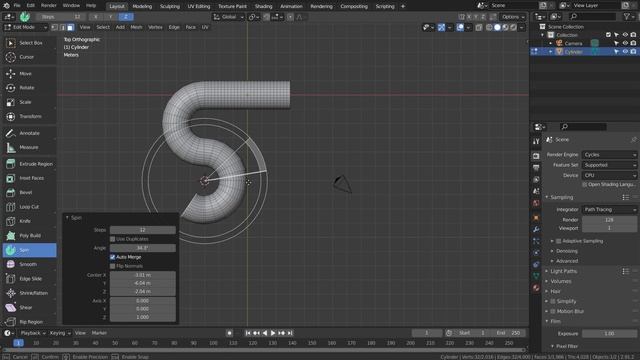
Task: Pick the Shear tool
Action: pyautogui.click(x=29, y=307)
